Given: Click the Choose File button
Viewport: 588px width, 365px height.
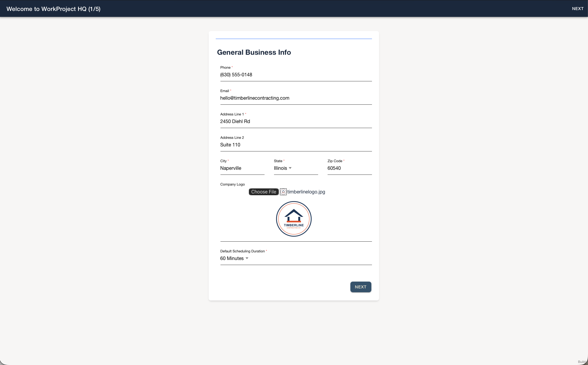Looking at the screenshot, I should [x=264, y=192].
